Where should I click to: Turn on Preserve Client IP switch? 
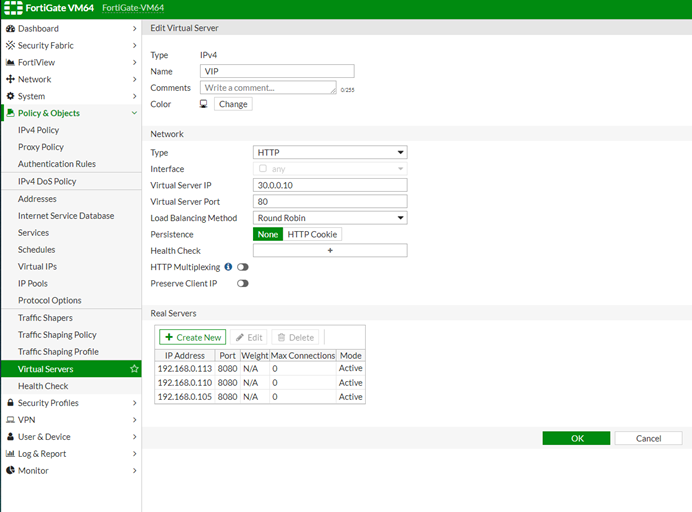pyautogui.click(x=242, y=284)
